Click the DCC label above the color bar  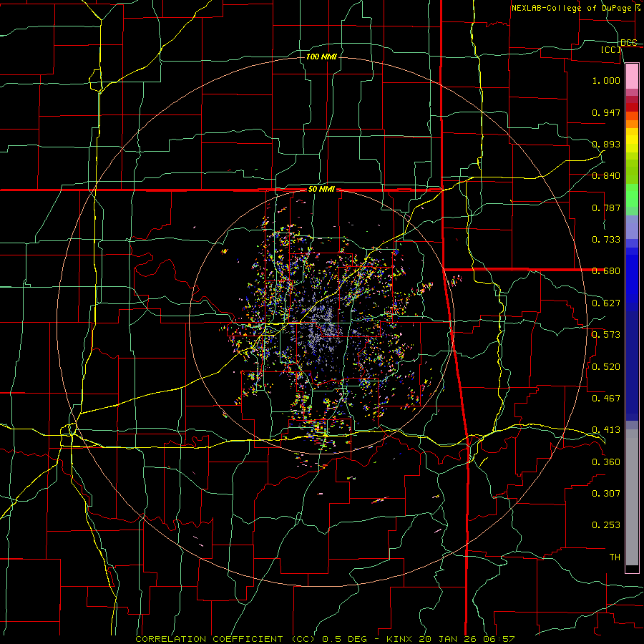point(629,43)
